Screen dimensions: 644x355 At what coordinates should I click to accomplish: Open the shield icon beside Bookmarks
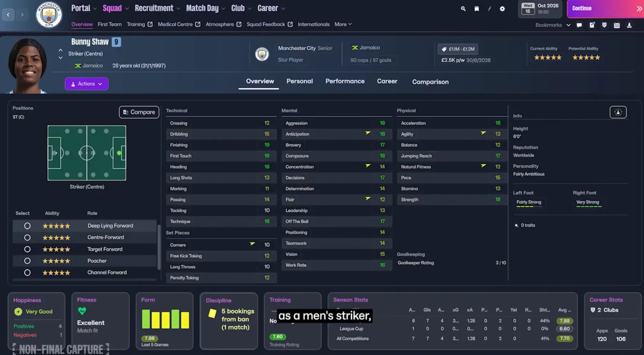604,25
